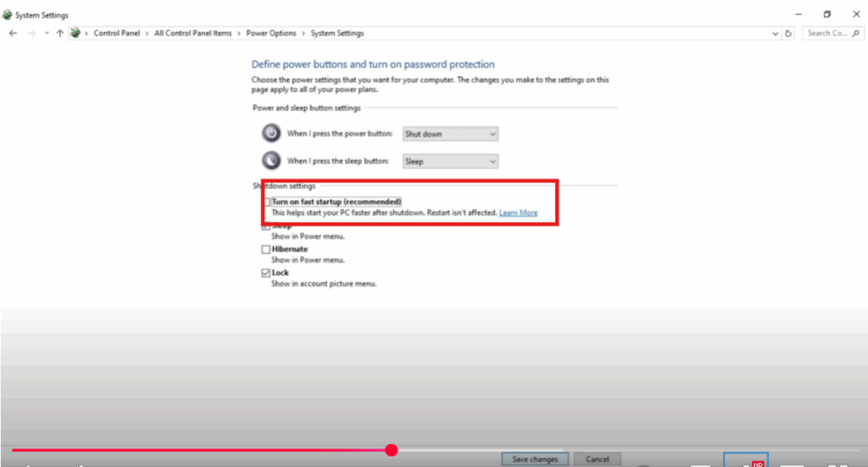The height and width of the screenshot is (467, 868).
Task: Click 'Show in account picture menu.' text
Action: pos(324,284)
